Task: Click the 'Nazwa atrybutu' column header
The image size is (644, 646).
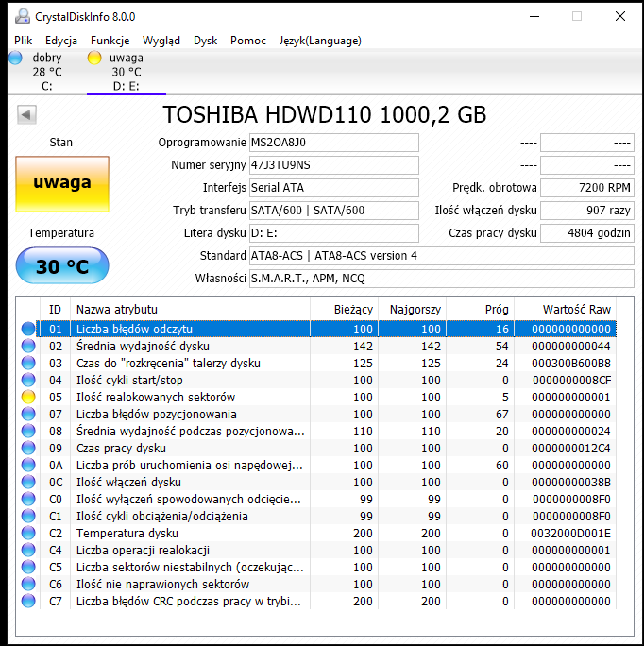Action: click(x=190, y=310)
